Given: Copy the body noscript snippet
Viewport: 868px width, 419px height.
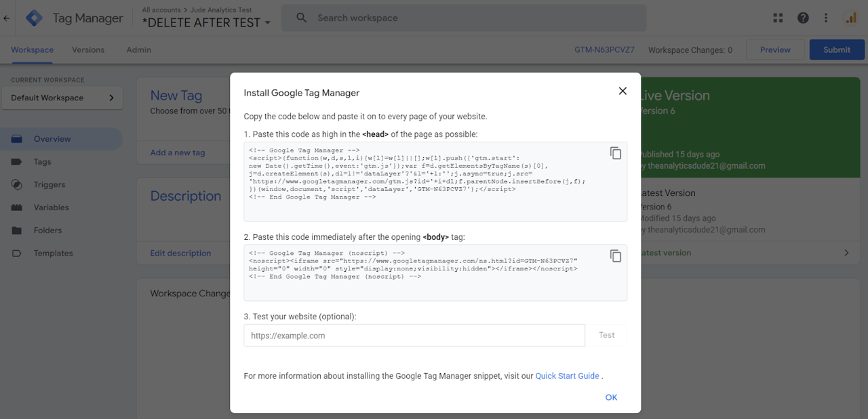Looking at the screenshot, I should pyautogui.click(x=615, y=256).
